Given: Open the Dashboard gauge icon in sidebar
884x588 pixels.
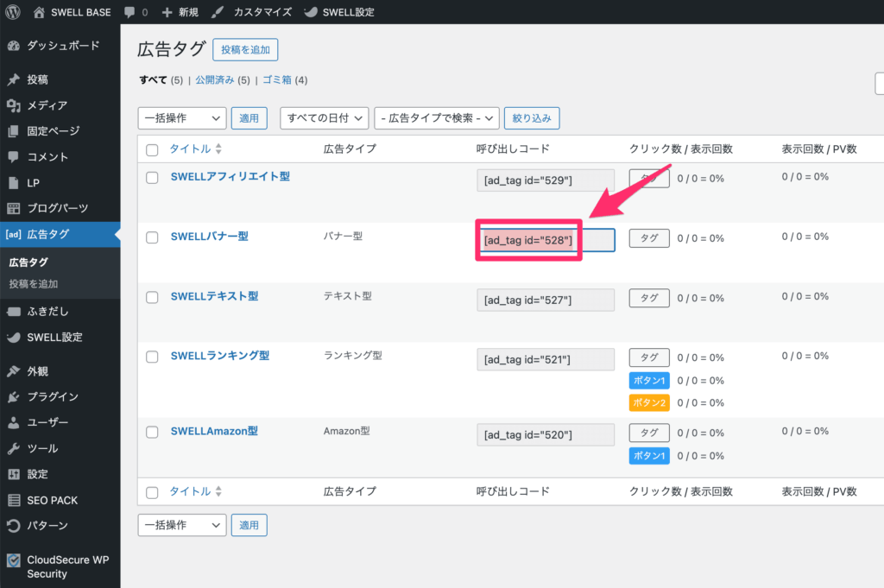Looking at the screenshot, I should pos(13,46).
